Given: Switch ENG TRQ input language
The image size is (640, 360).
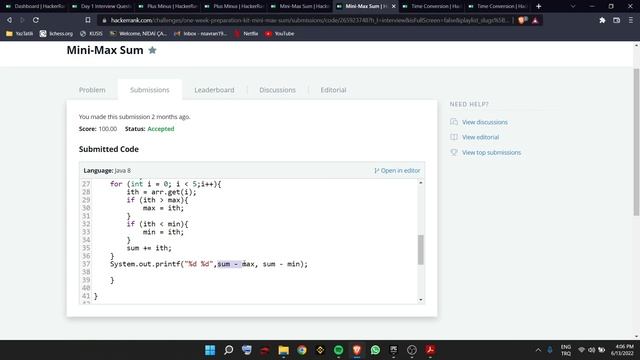Looking at the screenshot, I should click(x=566, y=350).
